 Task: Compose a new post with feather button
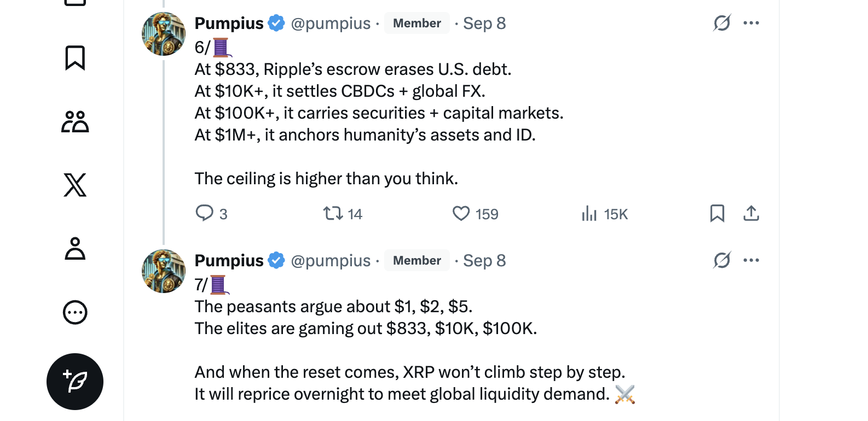click(x=75, y=382)
